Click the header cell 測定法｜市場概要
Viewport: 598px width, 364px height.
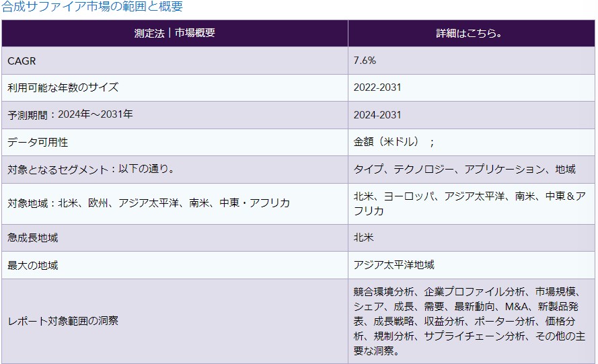[x=175, y=33]
